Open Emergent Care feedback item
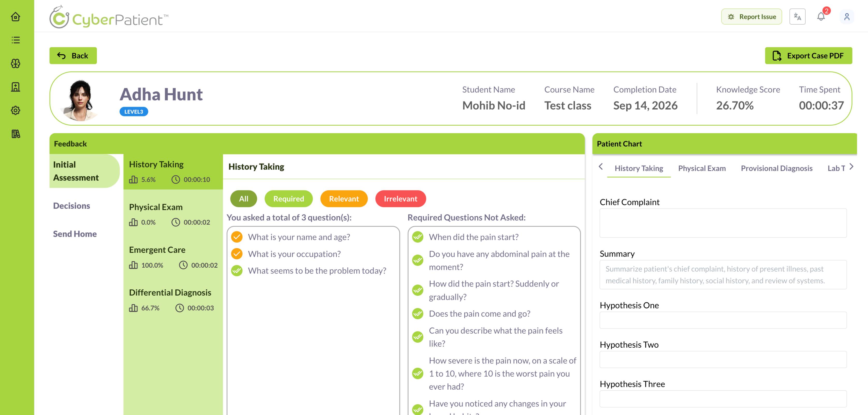 pos(173,257)
